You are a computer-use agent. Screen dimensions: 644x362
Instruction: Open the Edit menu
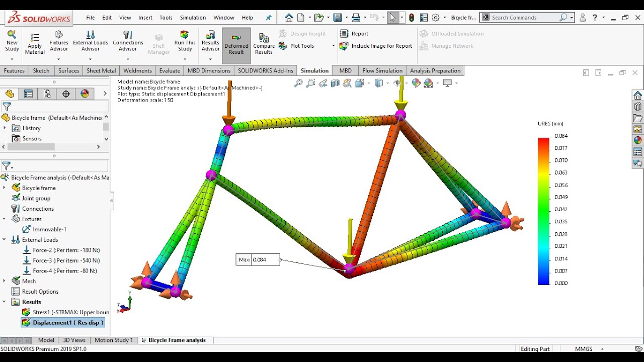click(x=107, y=18)
